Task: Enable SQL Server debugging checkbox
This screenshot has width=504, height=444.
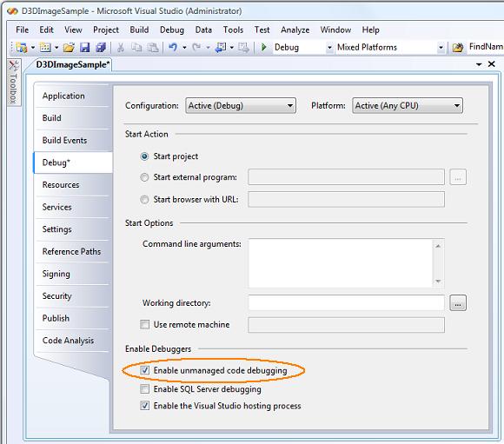Action: [x=144, y=389]
